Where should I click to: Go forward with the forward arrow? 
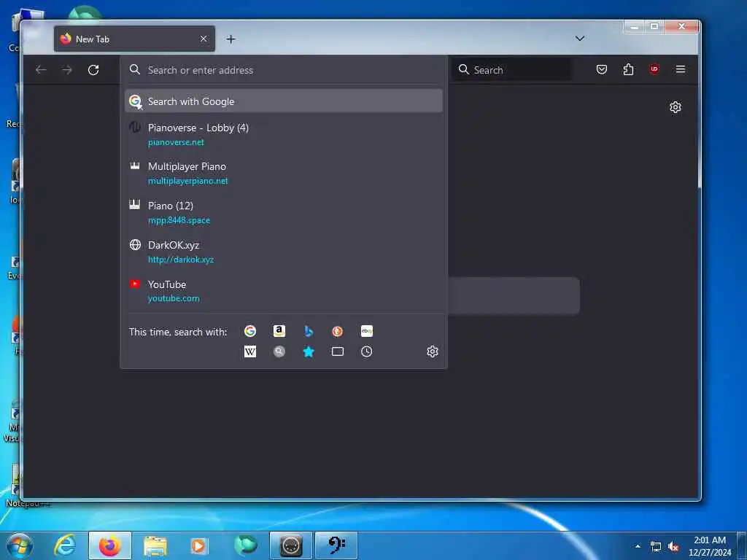click(67, 70)
